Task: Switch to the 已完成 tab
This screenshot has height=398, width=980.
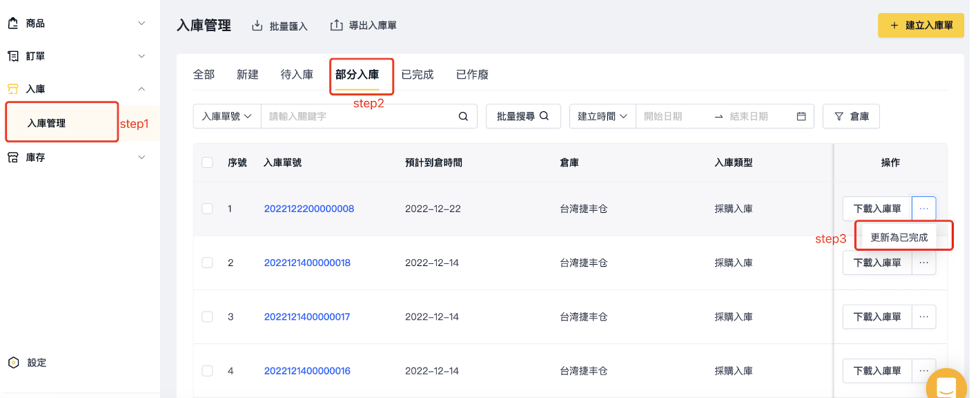Action: coord(418,75)
